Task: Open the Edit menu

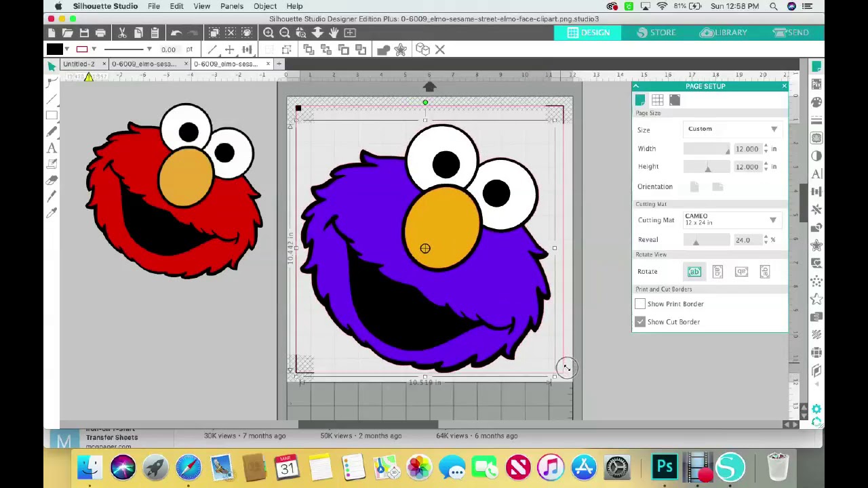Action: pos(176,6)
